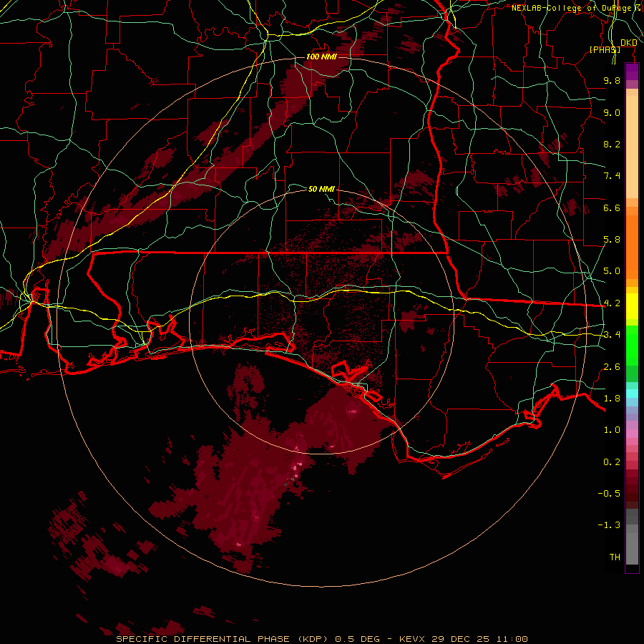
Task: Click the TH label at scale bottom
Action: 615,557
